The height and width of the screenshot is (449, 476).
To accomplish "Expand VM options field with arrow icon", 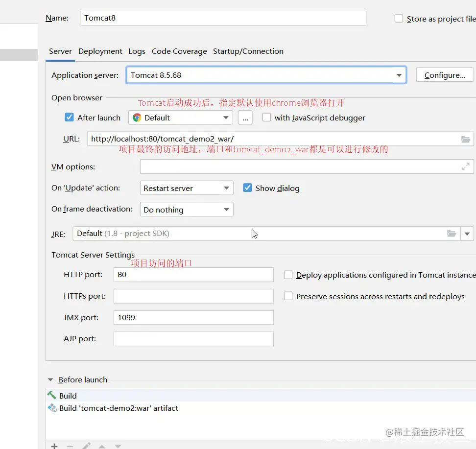I will click(x=465, y=166).
